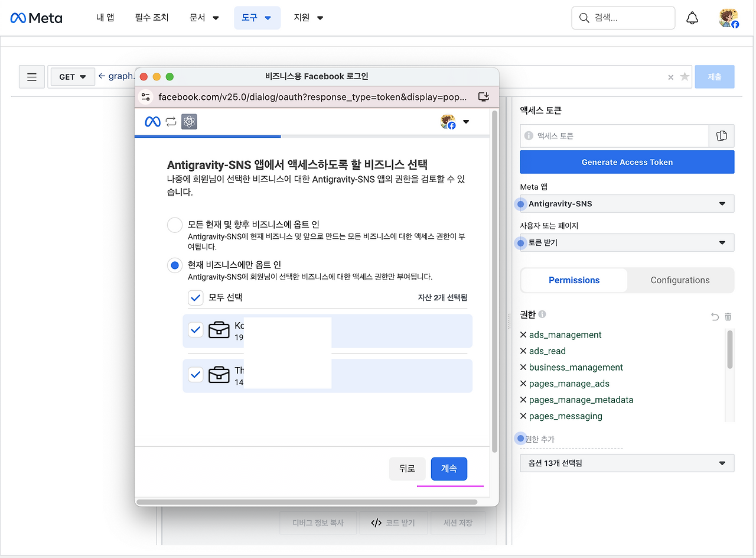
Task: Click the Antigravity-SNS app atom icon
Action: tap(189, 122)
